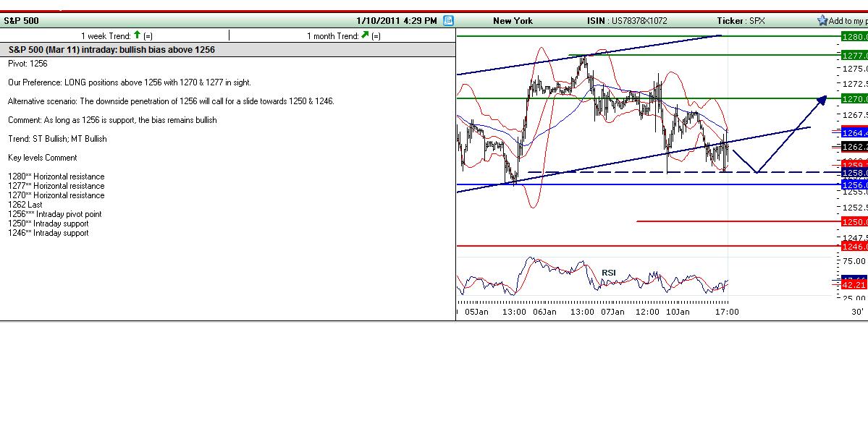Select the ISIN code US78378X1072
The width and height of the screenshot is (868, 434).
(x=639, y=21)
